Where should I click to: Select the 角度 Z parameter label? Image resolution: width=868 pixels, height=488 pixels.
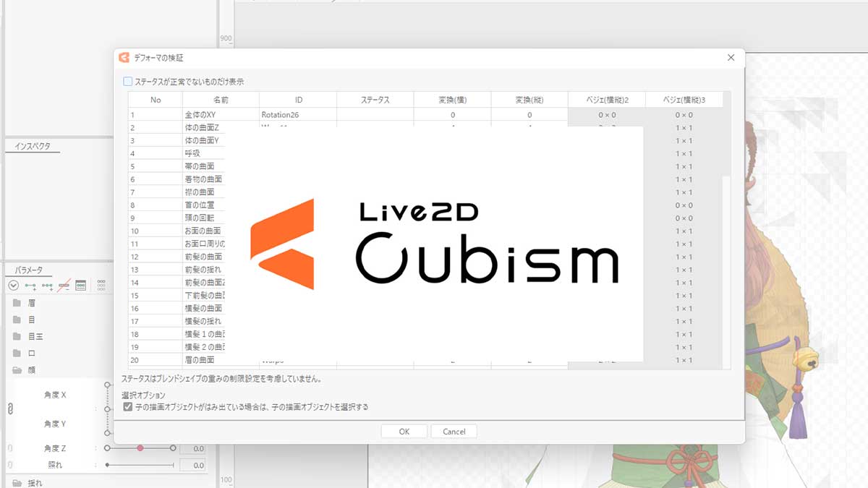click(x=55, y=448)
